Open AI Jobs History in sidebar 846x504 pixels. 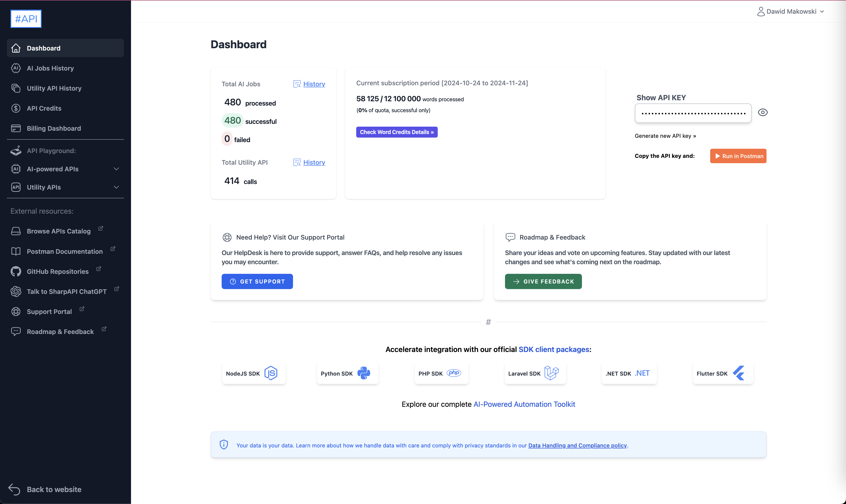pyautogui.click(x=50, y=68)
